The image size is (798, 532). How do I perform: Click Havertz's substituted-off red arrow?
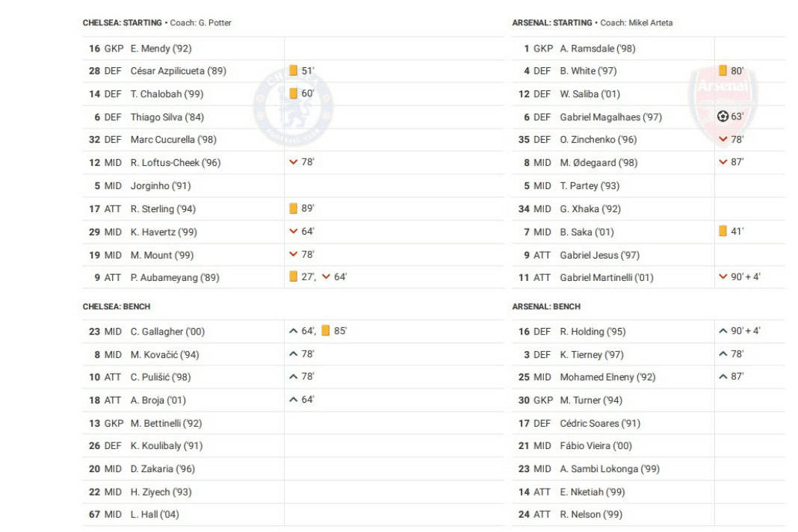pos(294,232)
